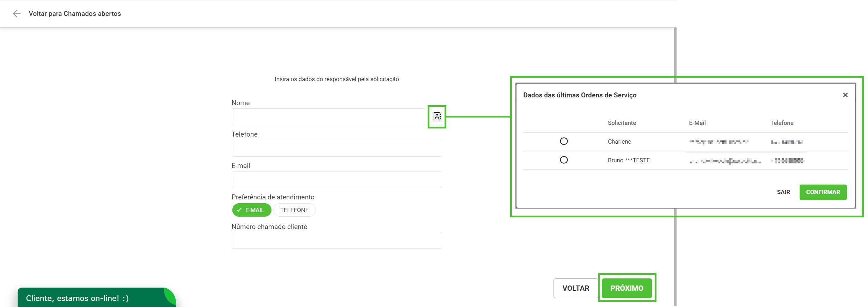The width and height of the screenshot is (868, 307).
Task: Close the Dados das últimas Ordens dialog
Action: click(x=845, y=95)
